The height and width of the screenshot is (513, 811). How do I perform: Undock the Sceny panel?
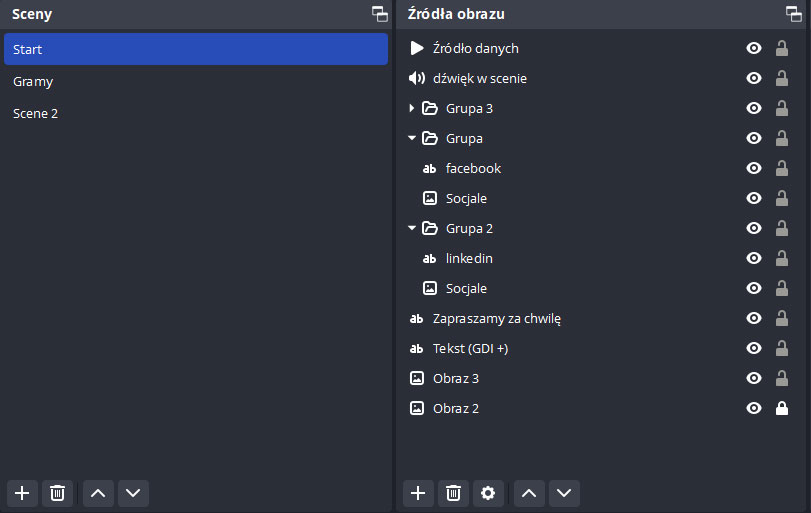(380, 14)
